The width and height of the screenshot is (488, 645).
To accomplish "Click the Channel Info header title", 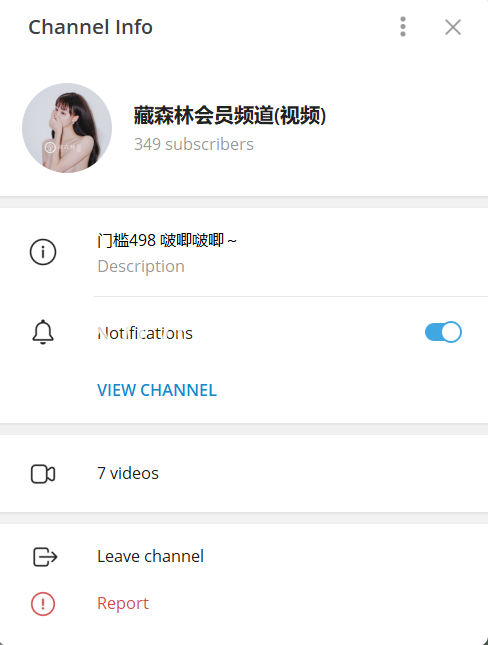I will coord(90,27).
